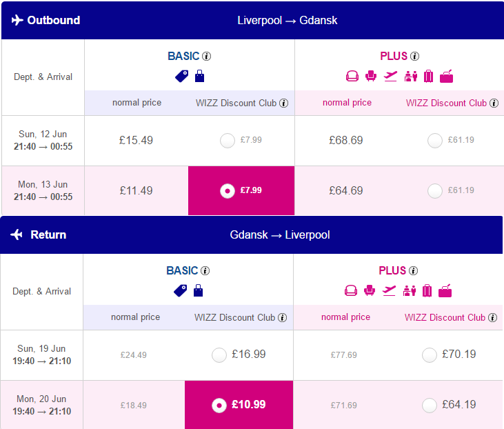Select £61.19 PLUS discount for Sun 12 Jun
Viewport: 504px width, 429px height.
[435, 141]
